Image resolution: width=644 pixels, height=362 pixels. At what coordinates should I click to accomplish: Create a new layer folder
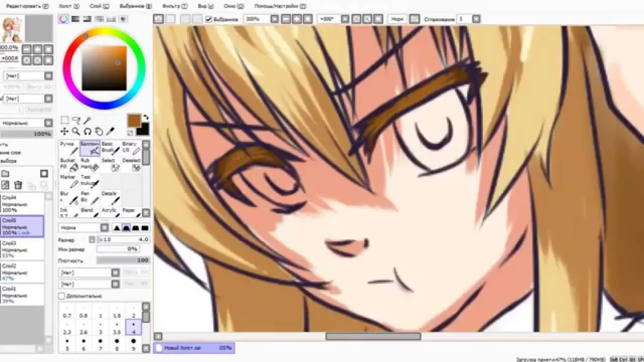click(x=5, y=174)
